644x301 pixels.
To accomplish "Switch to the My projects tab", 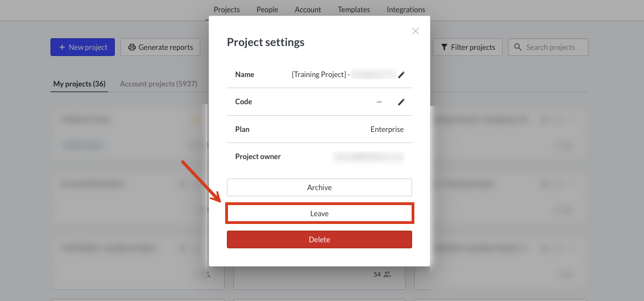I will [x=79, y=84].
